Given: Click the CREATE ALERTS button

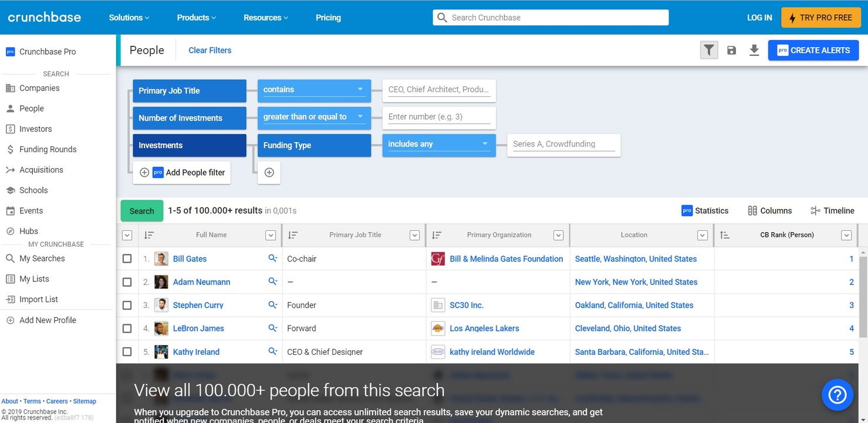Looking at the screenshot, I should pyautogui.click(x=813, y=51).
